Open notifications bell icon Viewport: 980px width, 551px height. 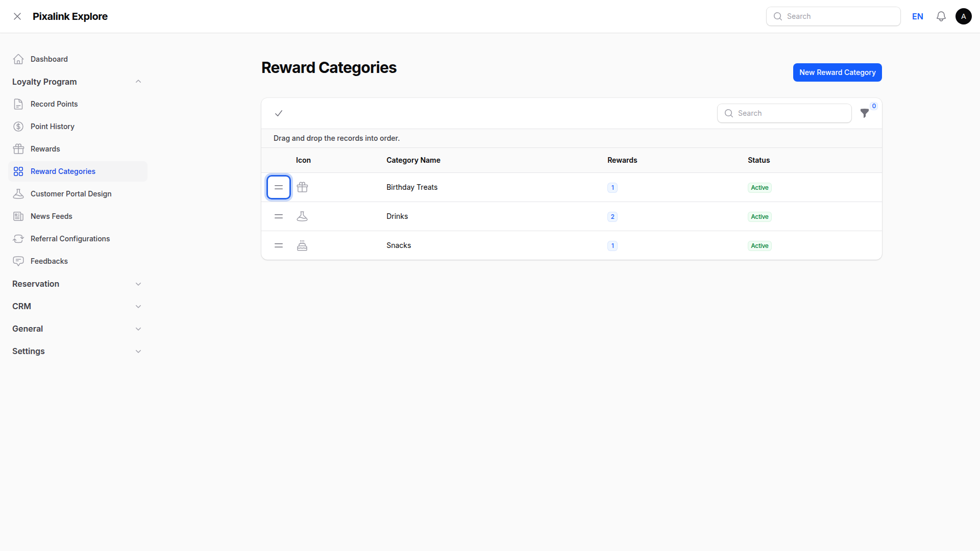point(941,16)
